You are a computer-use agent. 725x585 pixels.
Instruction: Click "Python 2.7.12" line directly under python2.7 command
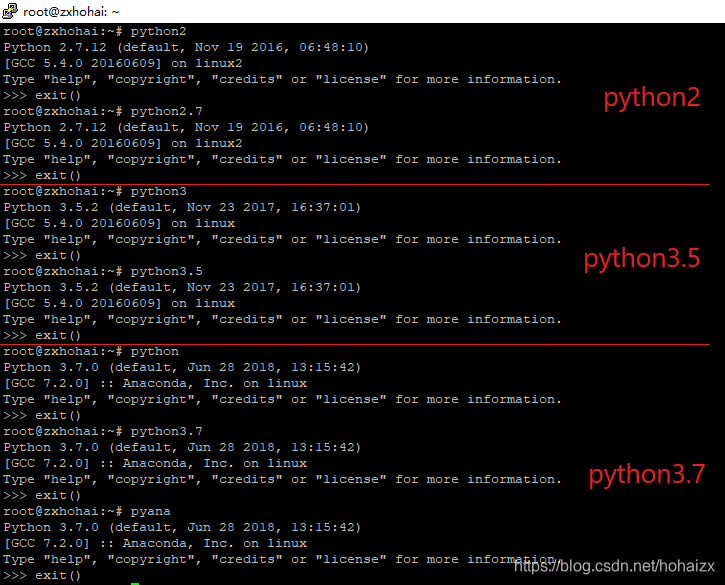pyautogui.click(x=186, y=127)
